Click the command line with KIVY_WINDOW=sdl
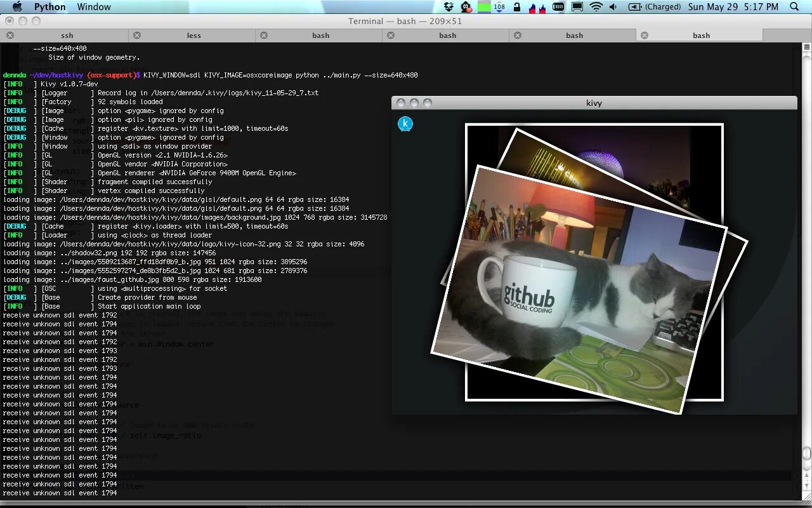 [211, 75]
